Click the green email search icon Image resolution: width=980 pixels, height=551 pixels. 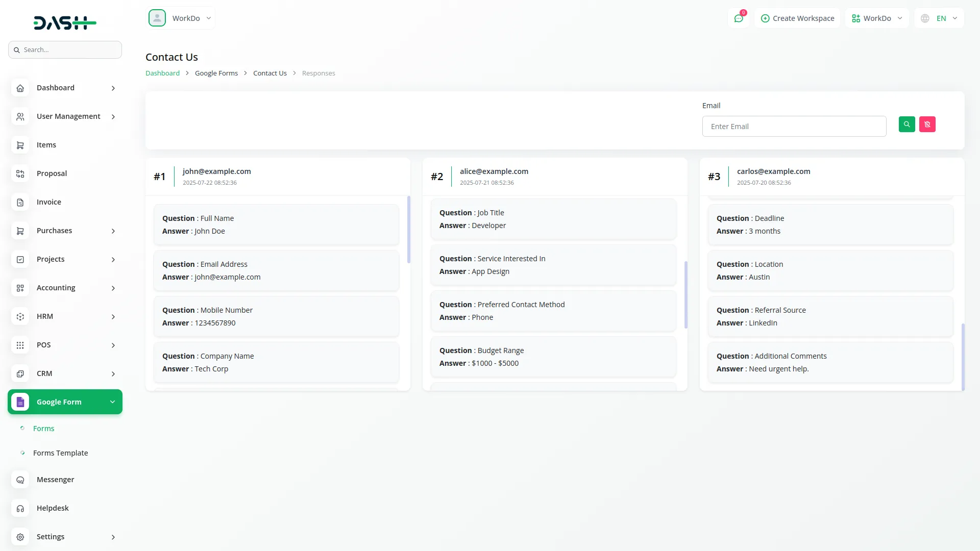pyautogui.click(x=906, y=124)
